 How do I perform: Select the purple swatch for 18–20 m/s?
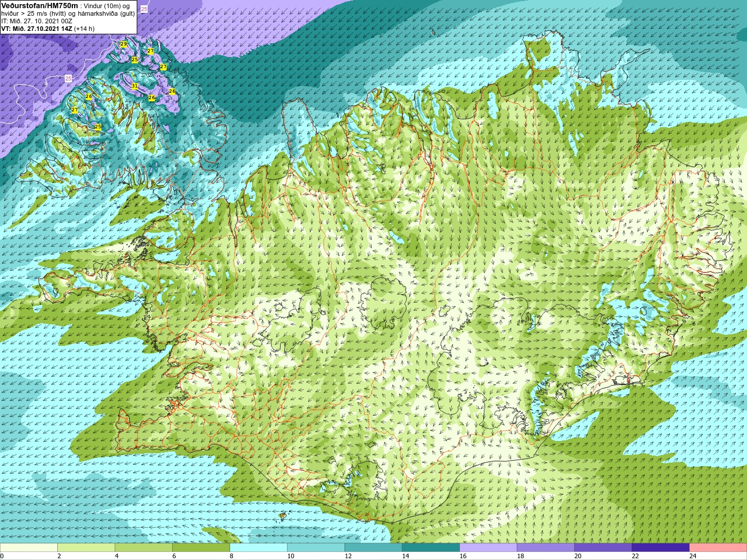(546, 548)
